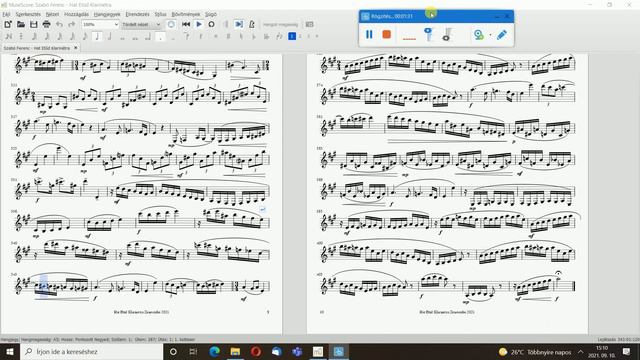Open Microsoft Teams from the taskbar
Screen dimensions: 640x360
pyautogui.click(x=297, y=351)
